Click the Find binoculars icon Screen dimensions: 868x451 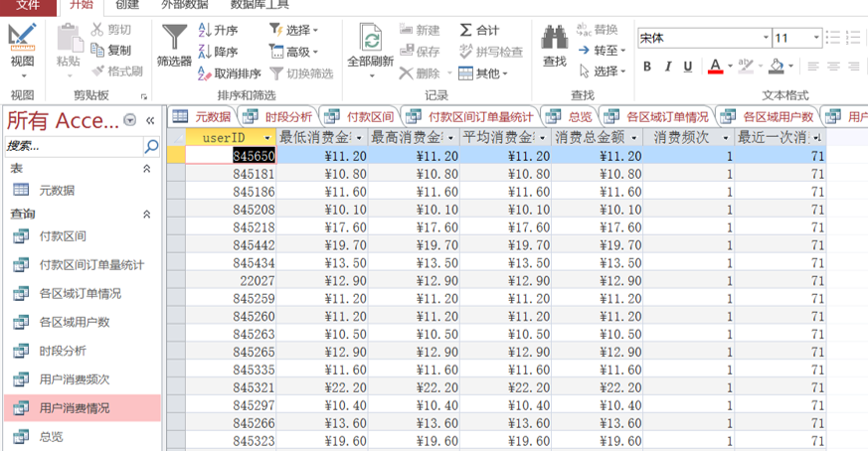tap(555, 40)
